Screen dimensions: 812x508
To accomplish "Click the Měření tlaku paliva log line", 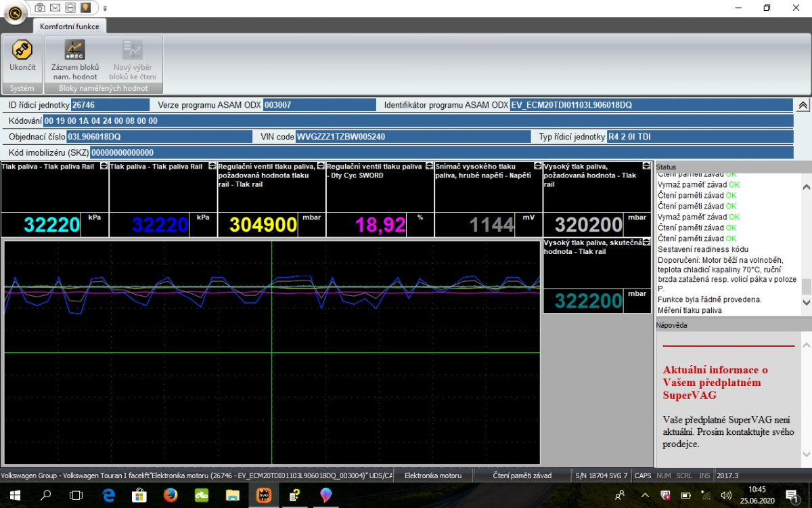I will 690,310.
